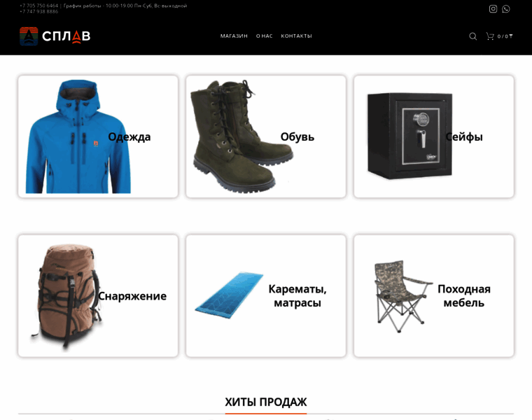Select the Хиты продаж tab heading
This screenshot has height=420, width=532.
[266, 402]
